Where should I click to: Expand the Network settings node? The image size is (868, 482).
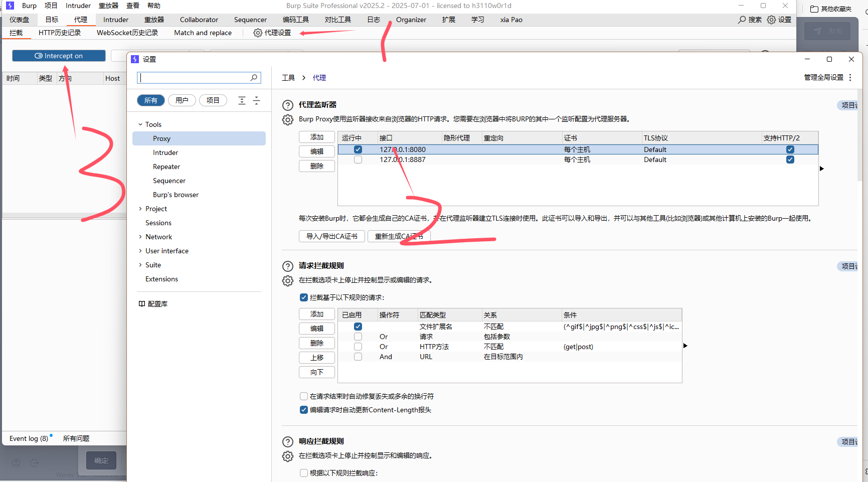pyautogui.click(x=140, y=237)
